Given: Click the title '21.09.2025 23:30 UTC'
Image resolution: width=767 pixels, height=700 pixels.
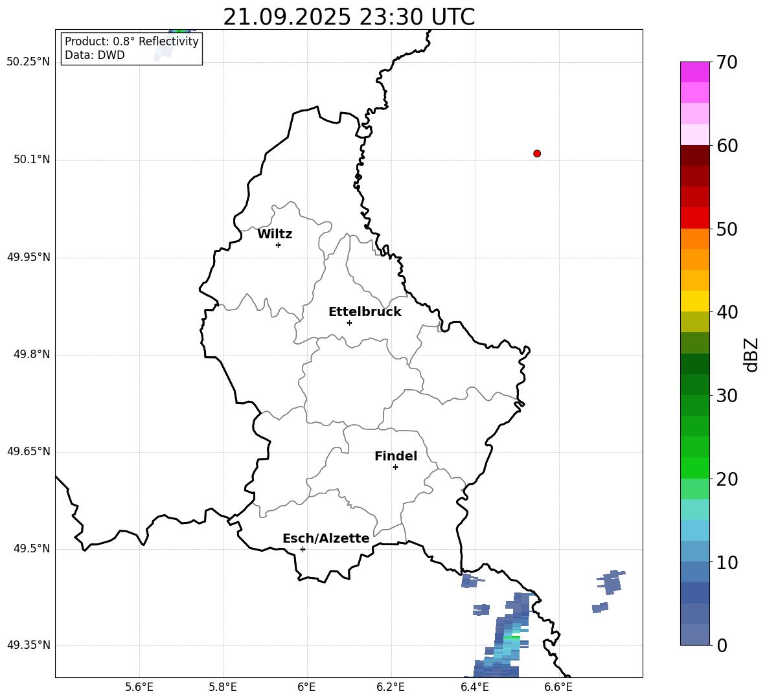Looking at the screenshot, I should (x=349, y=17).
